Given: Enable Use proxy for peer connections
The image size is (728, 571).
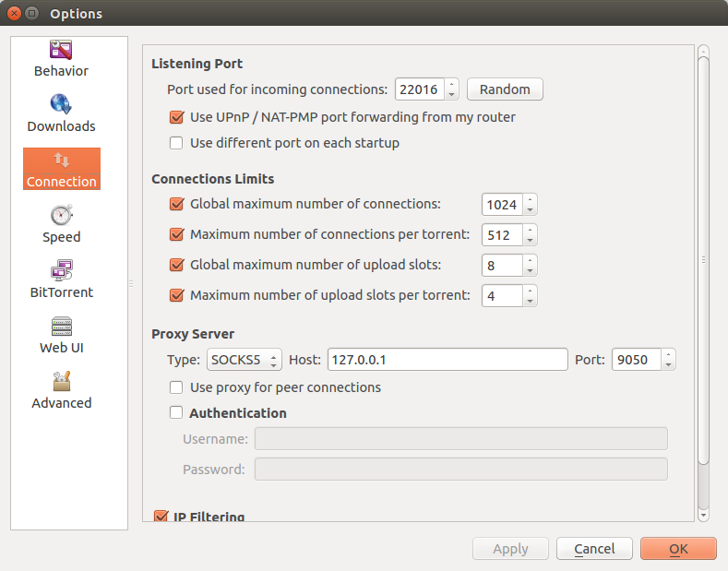Looking at the screenshot, I should tap(176, 387).
